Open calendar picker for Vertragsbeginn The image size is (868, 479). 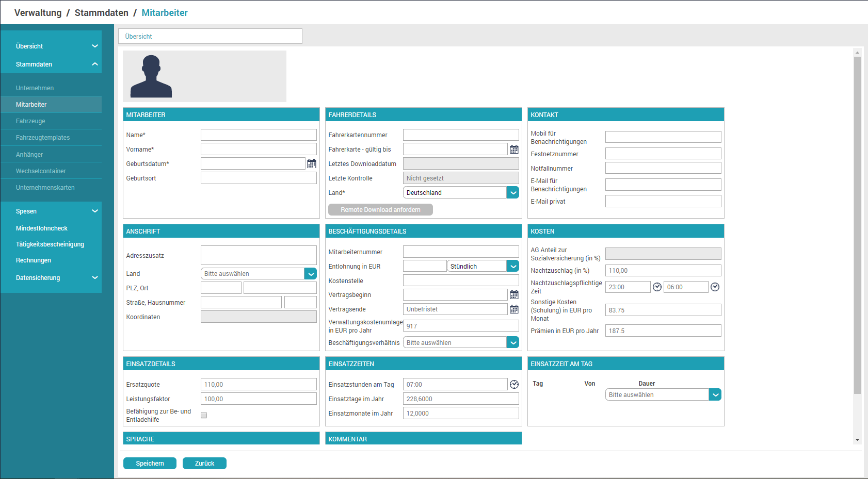tap(514, 294)
